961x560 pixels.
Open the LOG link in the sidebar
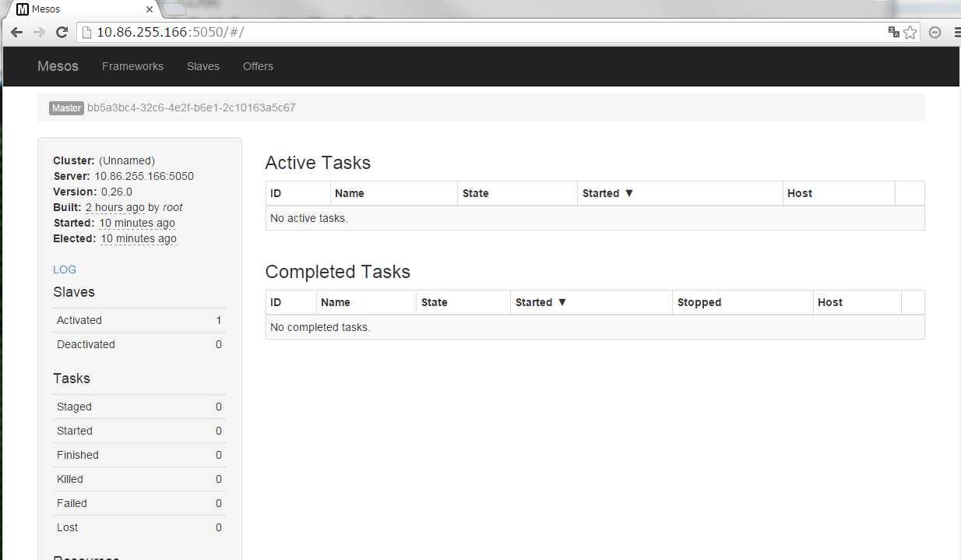tap(65, 269)
